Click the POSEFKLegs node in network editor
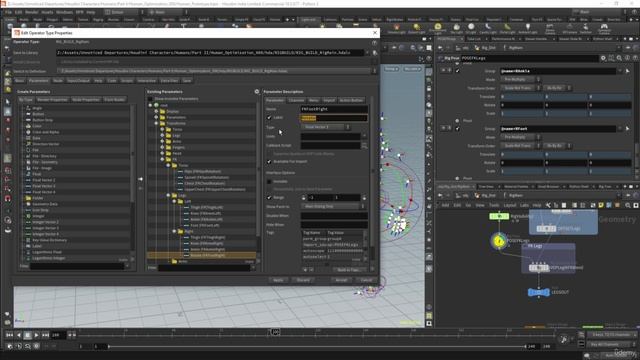The height and width of the screenshot is (360, 640). 498,241
